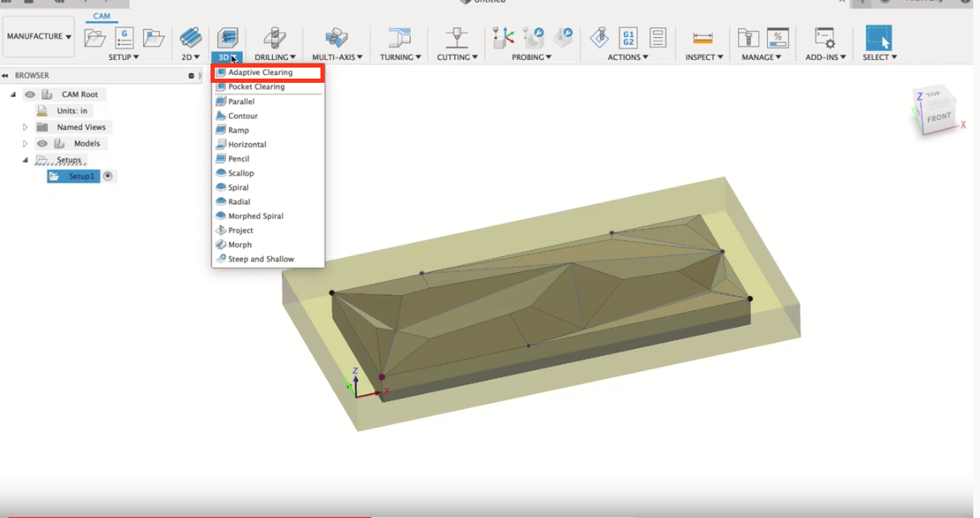Switch to the CAM tab
Image resolution: width=980 pixels, height=518 pixels.
point(101,15)
